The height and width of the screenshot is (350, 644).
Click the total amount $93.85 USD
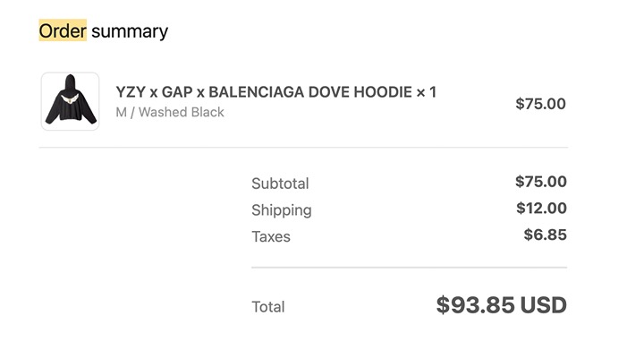click(x=502, y=305)
